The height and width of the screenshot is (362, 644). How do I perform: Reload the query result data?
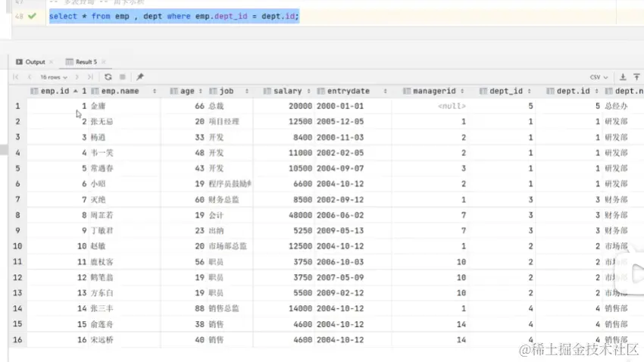click(x=108, y=76)
